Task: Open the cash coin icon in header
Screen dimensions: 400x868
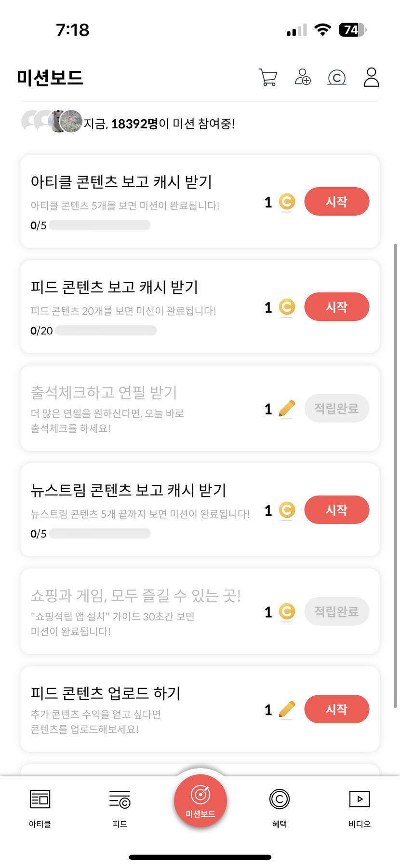Action: (337, 77)
